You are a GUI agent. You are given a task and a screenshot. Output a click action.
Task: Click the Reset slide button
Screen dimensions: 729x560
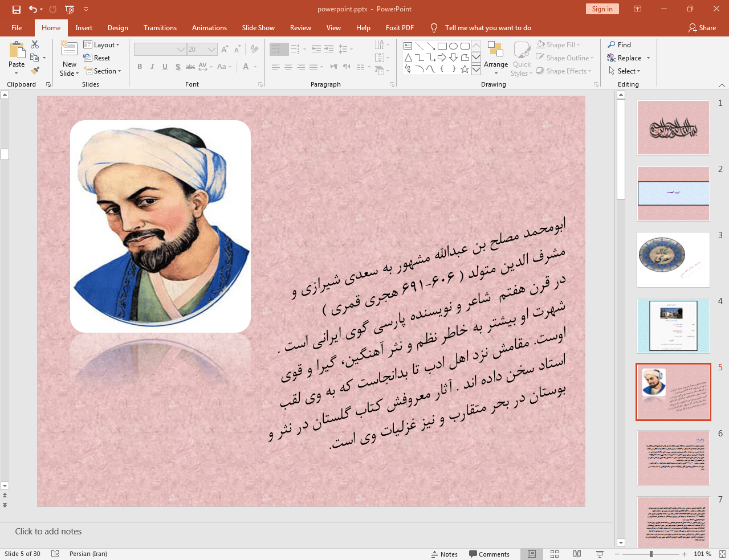[x=97, y=58]
